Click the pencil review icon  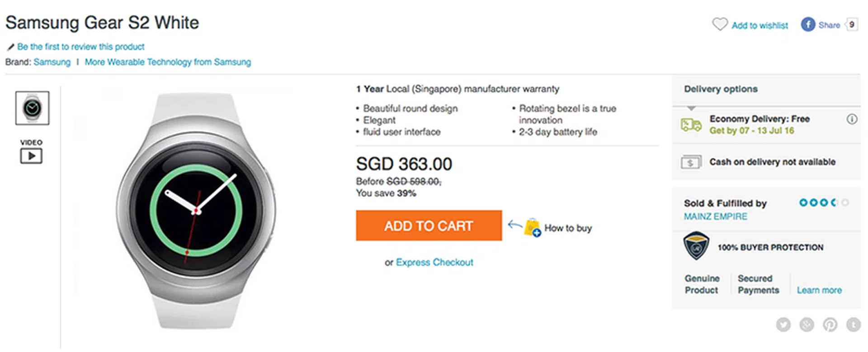pos(10,47)
